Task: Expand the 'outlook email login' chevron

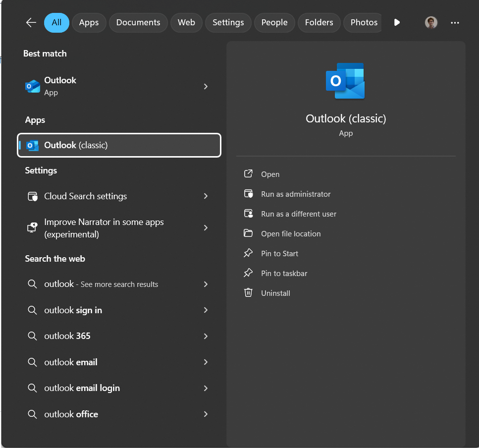Action: (206, 388)
